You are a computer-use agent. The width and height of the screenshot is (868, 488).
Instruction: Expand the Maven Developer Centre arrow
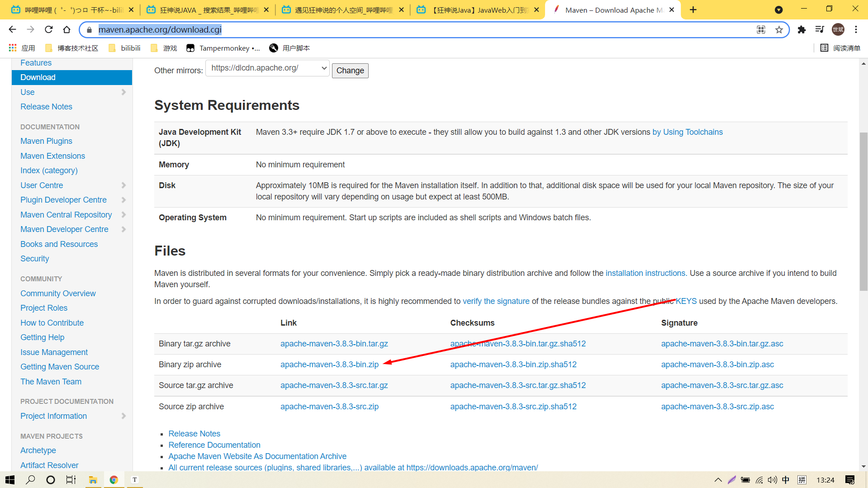point(123,229)
